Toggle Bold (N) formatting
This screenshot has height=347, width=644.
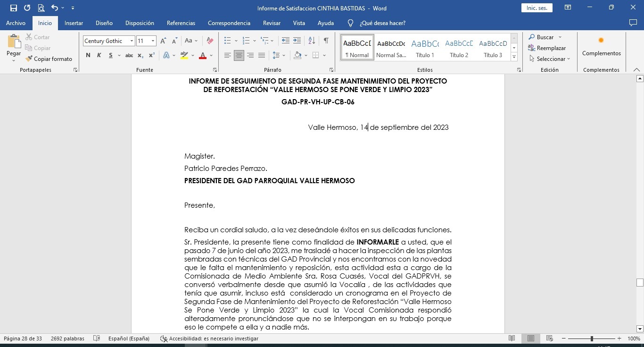coord(88,56)
